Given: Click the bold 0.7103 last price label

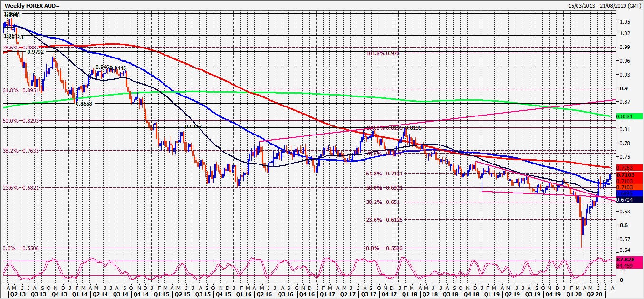Looking at the screenshot, I should pos(629,174).
